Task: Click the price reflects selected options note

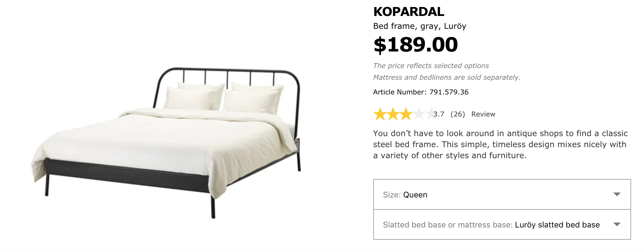Action: [x=431, y=66]
